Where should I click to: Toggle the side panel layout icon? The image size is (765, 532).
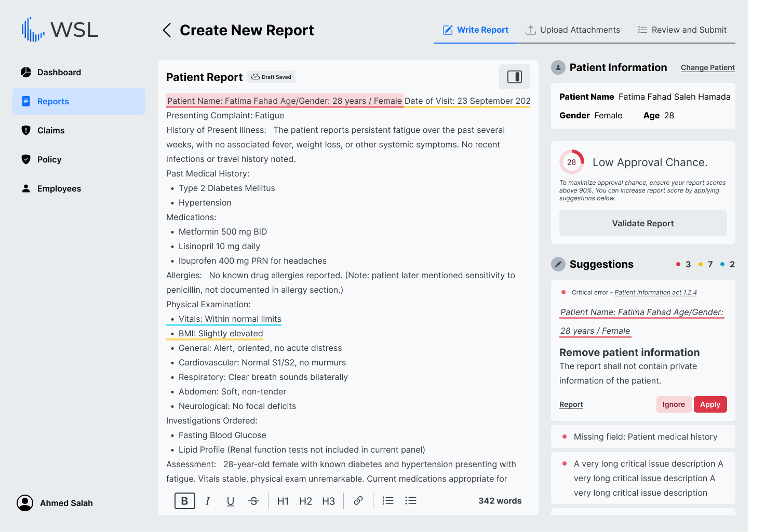point(514,77)
